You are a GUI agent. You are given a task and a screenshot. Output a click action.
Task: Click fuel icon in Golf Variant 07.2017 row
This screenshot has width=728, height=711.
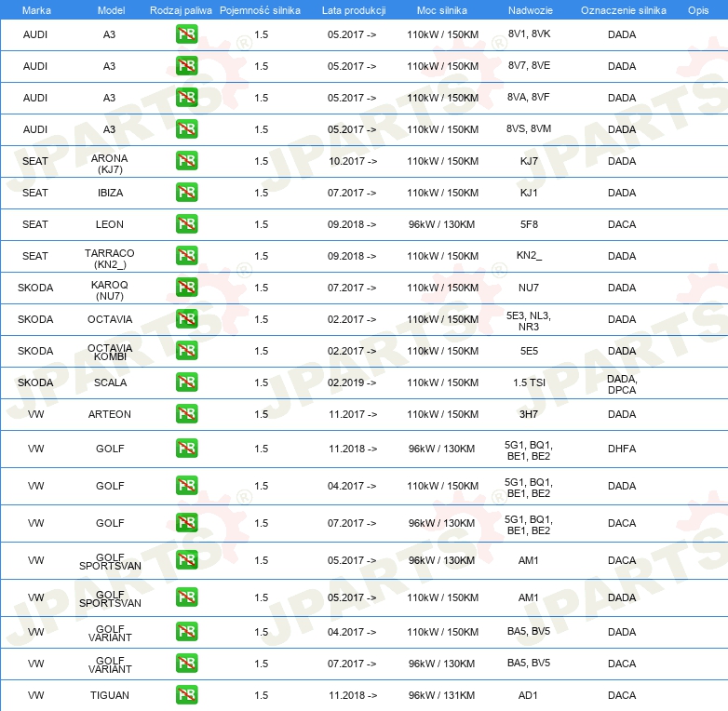(186, 664)
